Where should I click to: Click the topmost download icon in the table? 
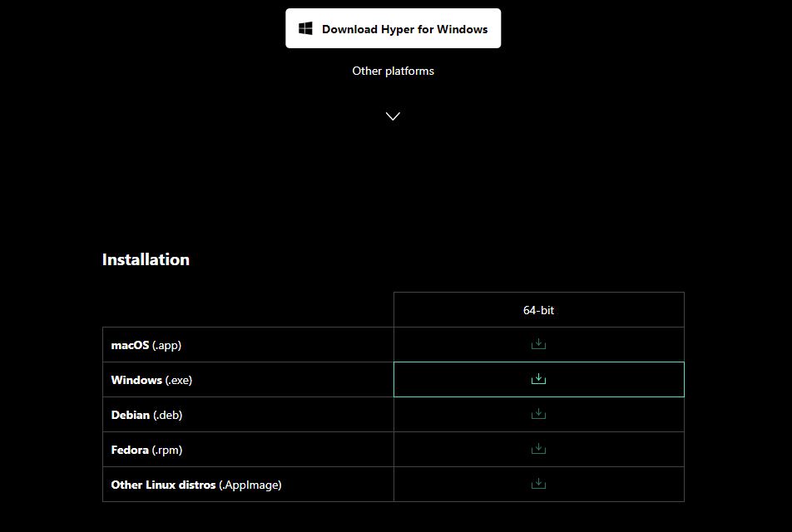tap(538, 344)
